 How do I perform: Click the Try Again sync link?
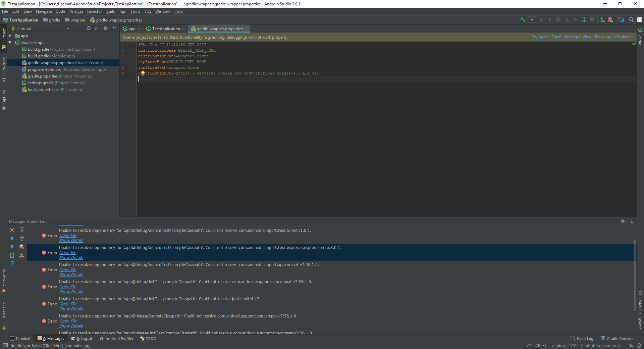coord(540,37)
